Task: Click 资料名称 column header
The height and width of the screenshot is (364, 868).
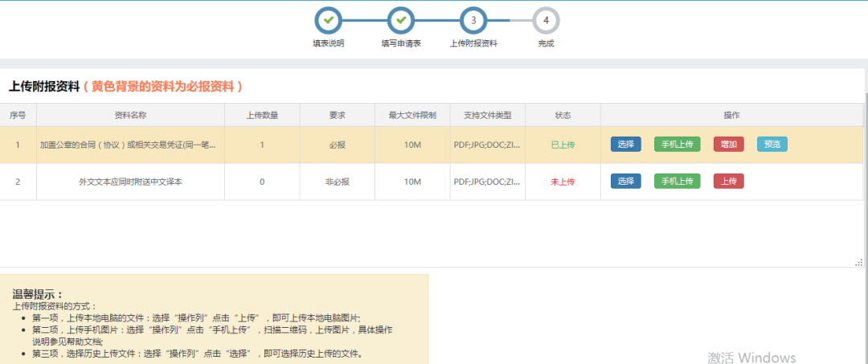Action: click(131, 115)
